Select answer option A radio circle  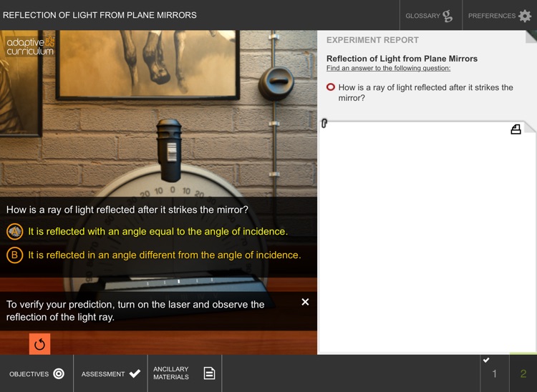[x=15, y=232]
